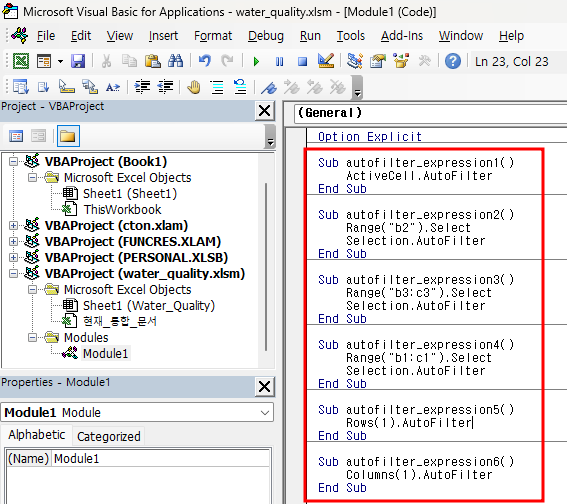Click View Object in Project panel
This screenshot has width=567, height=504.
pos(38,136)
